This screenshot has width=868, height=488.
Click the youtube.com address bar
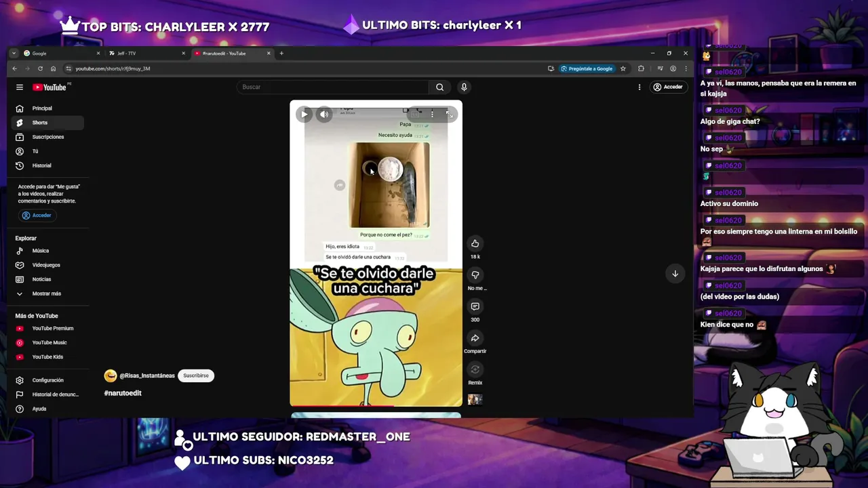coord(305,68)
